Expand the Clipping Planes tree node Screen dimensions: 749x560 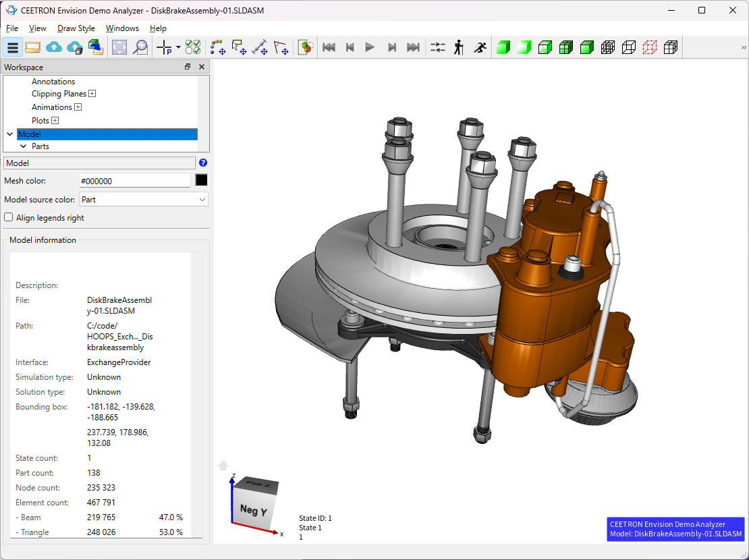(x=92, y=94)
